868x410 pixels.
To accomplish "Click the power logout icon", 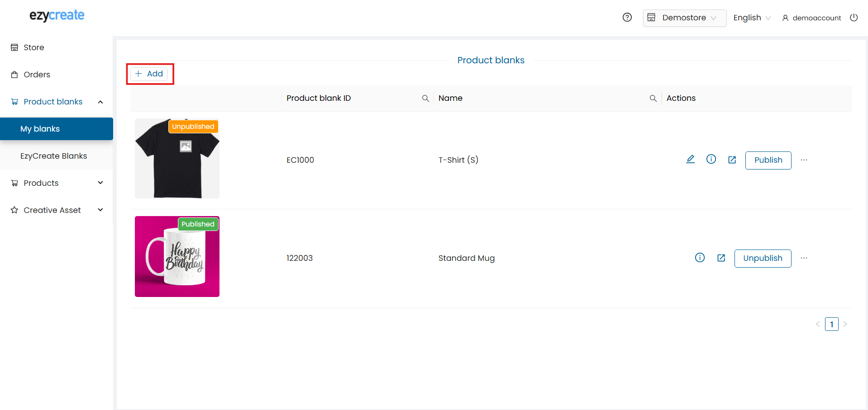I will (854, 18).
